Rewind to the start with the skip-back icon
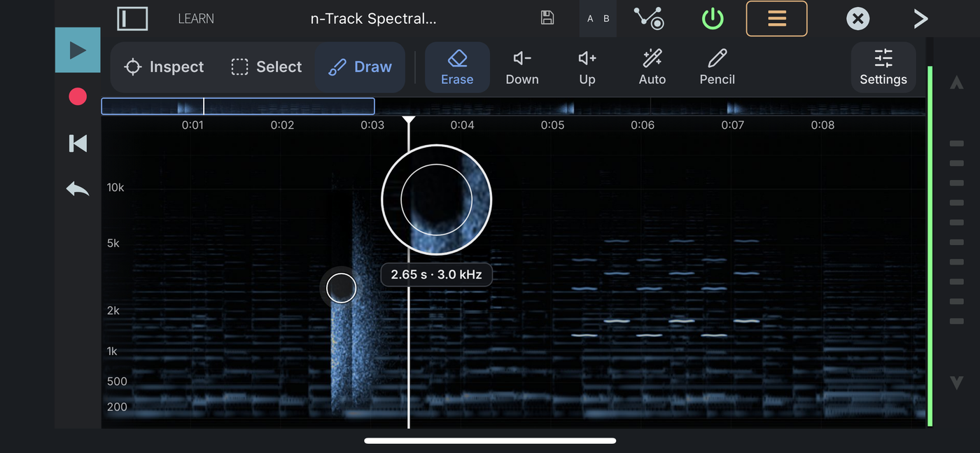This screenshot has width=980, height=453. [78, 144]
